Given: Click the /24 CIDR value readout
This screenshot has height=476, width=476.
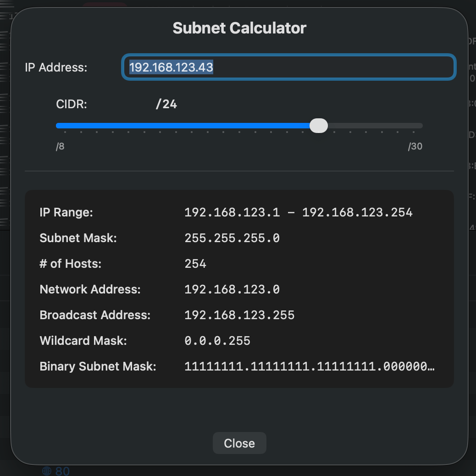Looking at the screenshot, I should pos(166,105).
